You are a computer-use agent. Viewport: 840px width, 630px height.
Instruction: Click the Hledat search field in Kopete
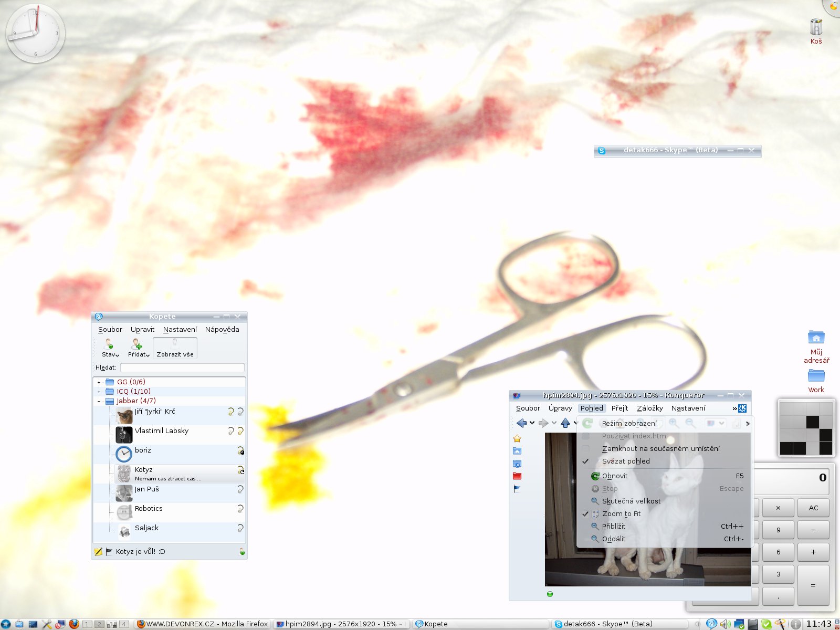coord(182,367)
